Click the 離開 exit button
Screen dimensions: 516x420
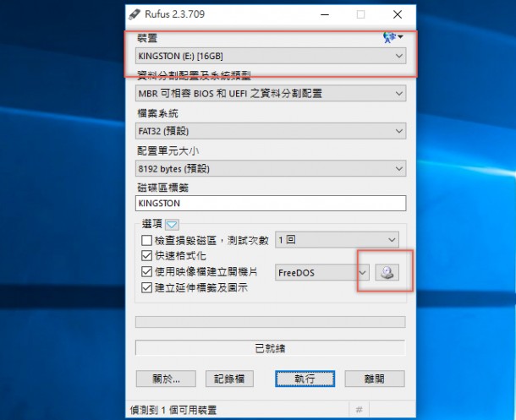pos(375,379)
